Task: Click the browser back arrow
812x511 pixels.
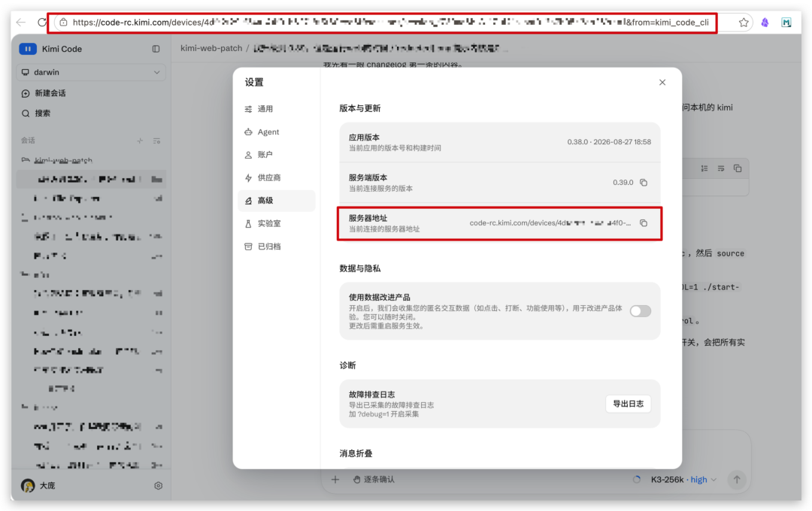Action: point(21,23)
